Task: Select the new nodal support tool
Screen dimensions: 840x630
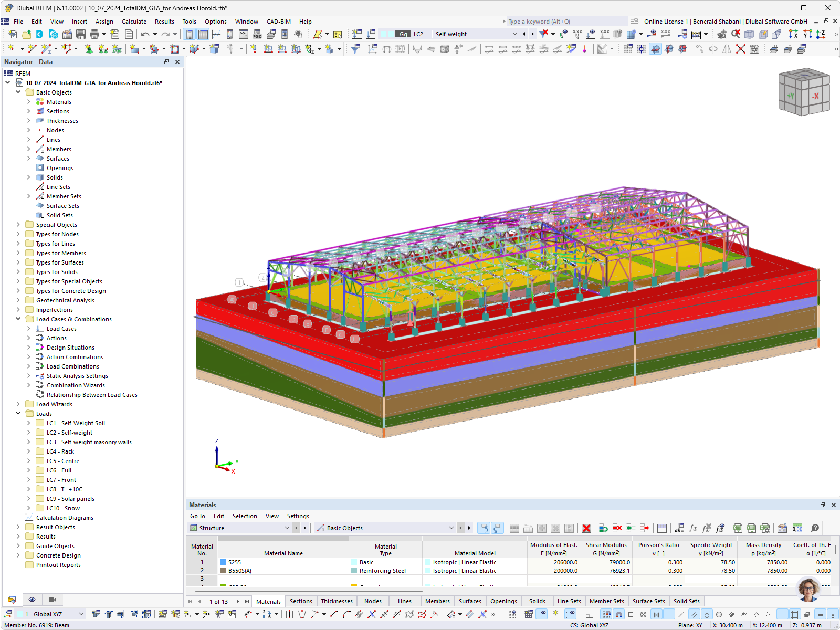Action: point(89,49)
